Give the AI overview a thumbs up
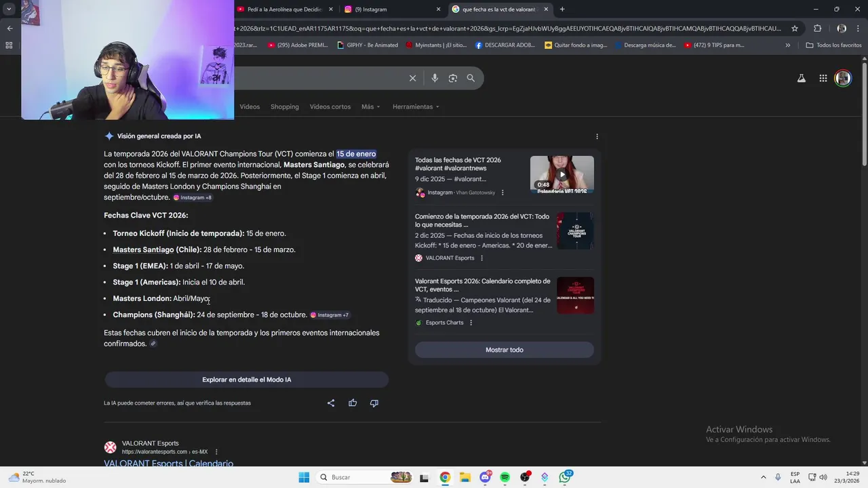868x488 pixels. (353, 403)
